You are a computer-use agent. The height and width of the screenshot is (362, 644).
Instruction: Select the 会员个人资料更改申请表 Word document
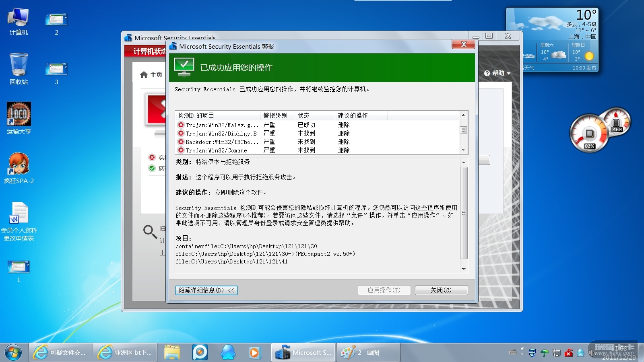click(19, 222)
